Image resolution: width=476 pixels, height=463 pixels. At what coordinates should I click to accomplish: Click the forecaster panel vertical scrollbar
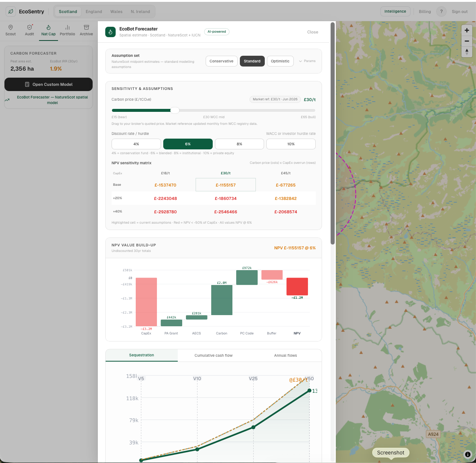(x=333, y=133)
